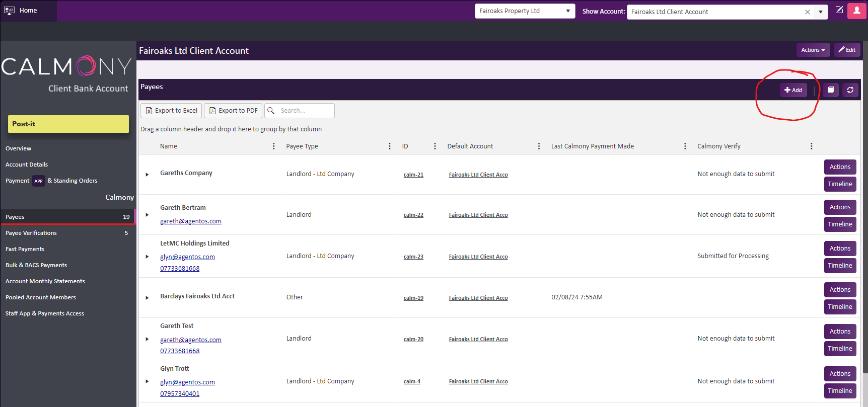Click the compose note icon in top bar
Viewport: 868px width, 407px height.
click(x=839, y=10)
